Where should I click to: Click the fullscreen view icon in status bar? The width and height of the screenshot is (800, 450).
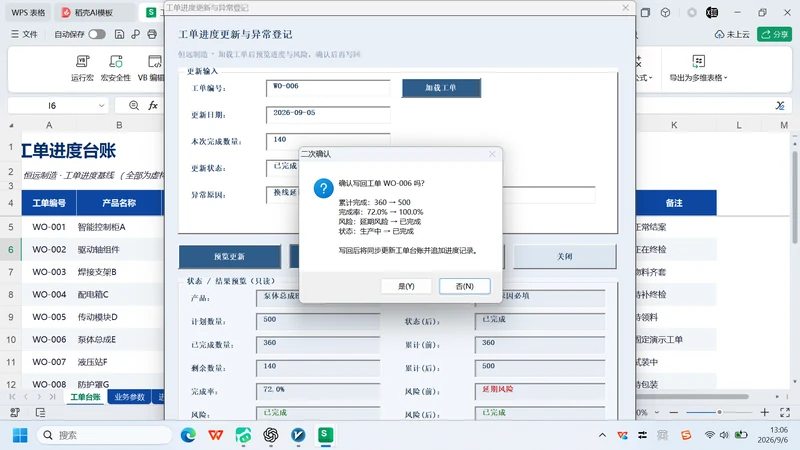[785, 412]
